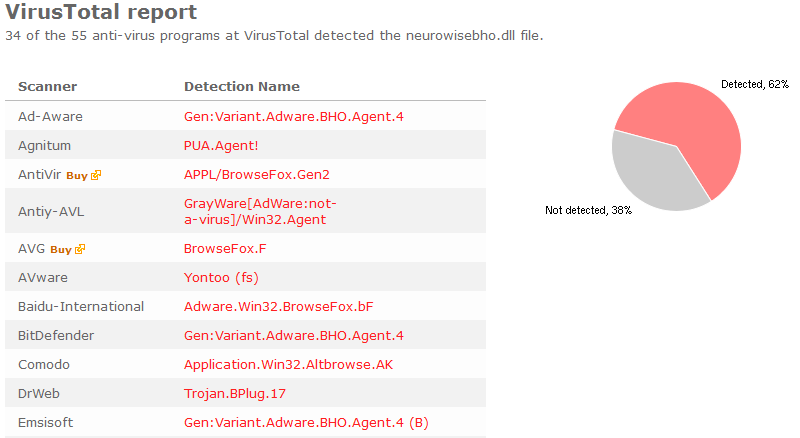Select the Adware.Win32.BrowseFox.bF detection text

pos(279,306)
